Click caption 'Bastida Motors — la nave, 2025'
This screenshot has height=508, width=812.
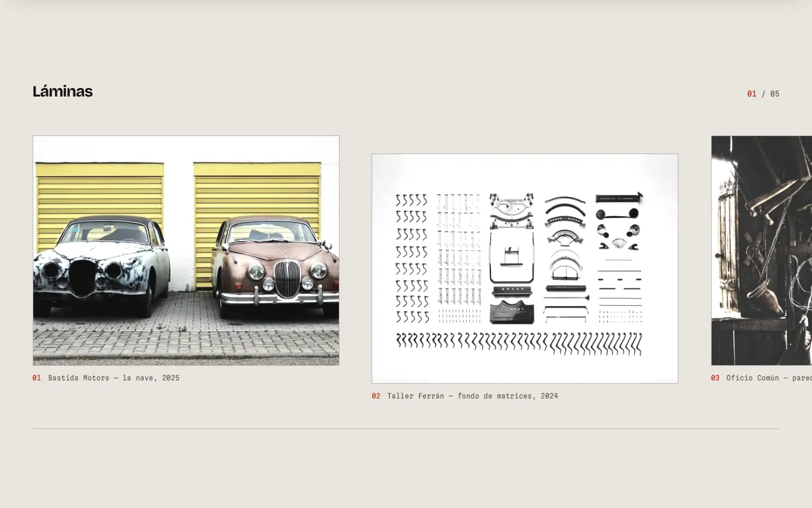click(114, 378)
